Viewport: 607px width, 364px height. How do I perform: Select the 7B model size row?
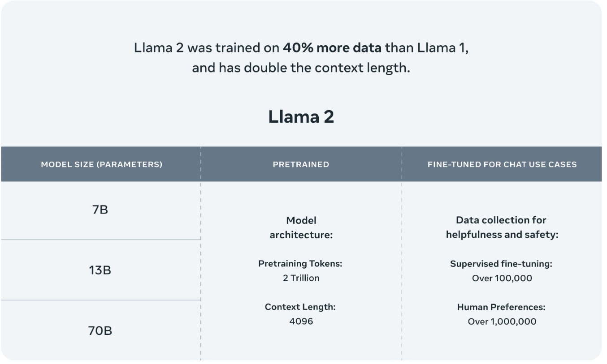[100, 210]
